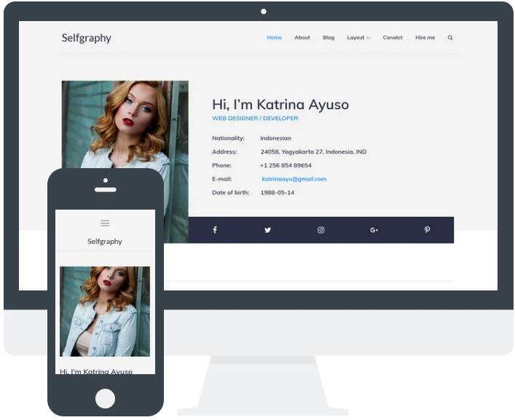Click the desktop profile photo of Katrina
The width and height of the screenshot is (515, 420).
(125, 124)
